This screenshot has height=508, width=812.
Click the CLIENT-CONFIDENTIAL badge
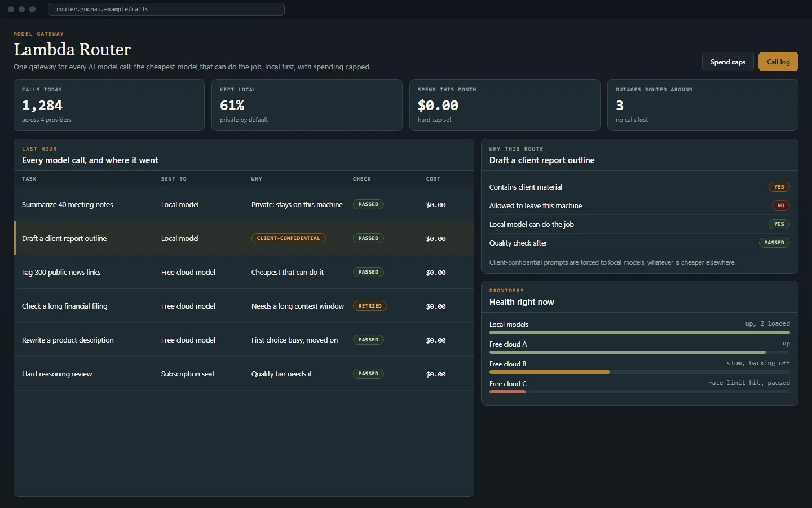288,238
